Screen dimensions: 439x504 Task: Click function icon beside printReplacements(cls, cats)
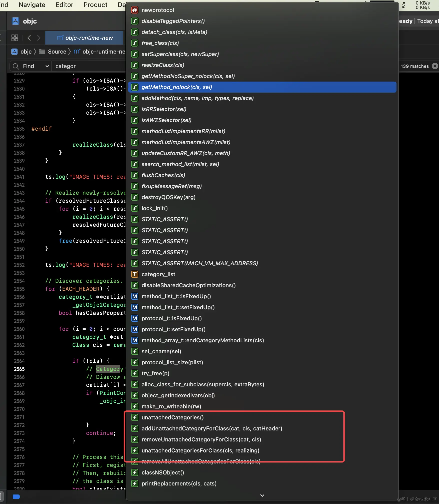pos(135,483)
